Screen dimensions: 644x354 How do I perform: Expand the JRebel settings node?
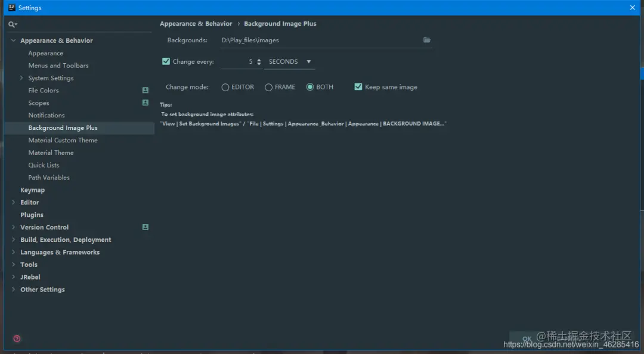click(x=14, y=277)
